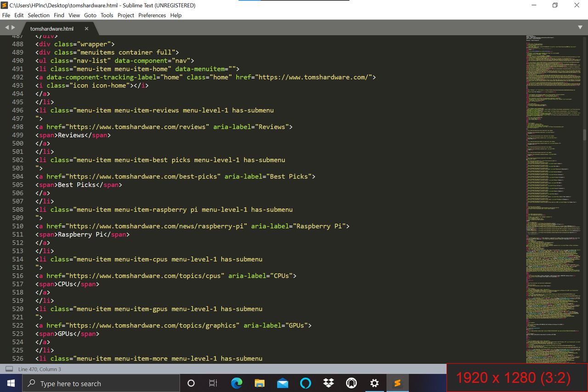Click the Type here to search box
The image size is (588, 392).
tap(101, 383)
